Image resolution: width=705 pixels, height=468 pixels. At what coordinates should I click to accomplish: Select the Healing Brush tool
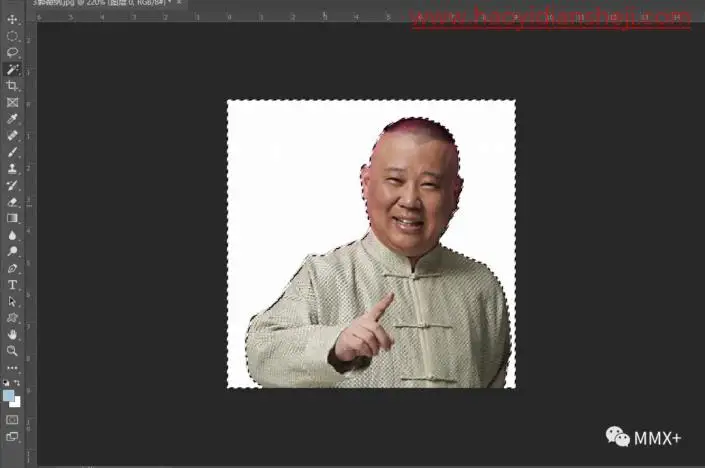[12, 135]
